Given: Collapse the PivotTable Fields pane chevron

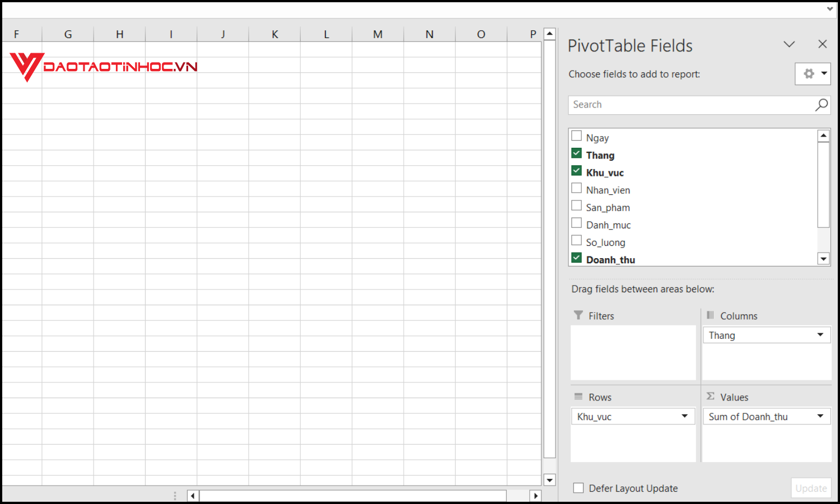Looking at the screenshot, I should [x=789, y=44].
